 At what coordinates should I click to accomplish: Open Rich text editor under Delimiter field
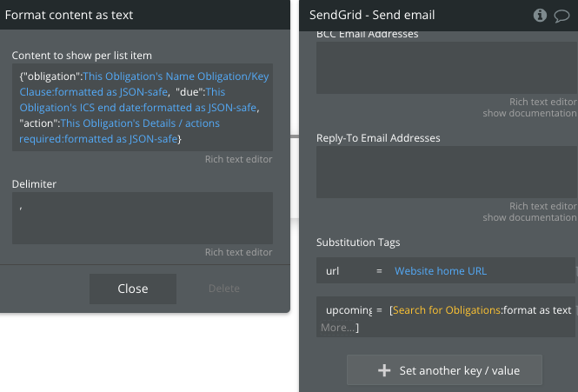click(x=238, y=253)
